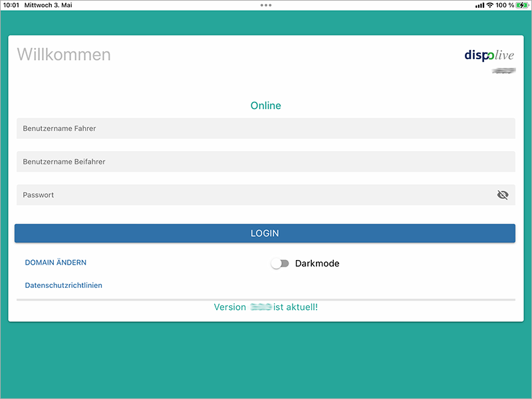Tap the Willkommen heading
This screenshot has height=399, width=532.
click(x=64, y=55)
